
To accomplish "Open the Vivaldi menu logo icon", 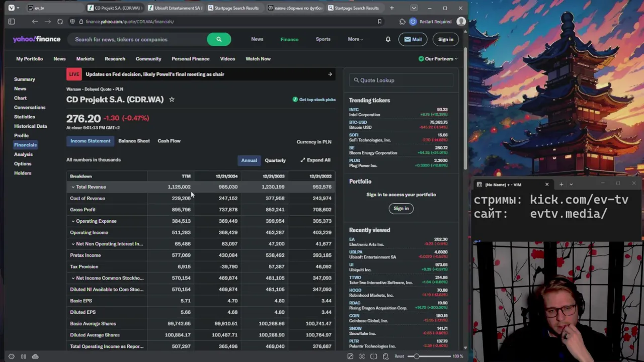I will tap(11, 8).
